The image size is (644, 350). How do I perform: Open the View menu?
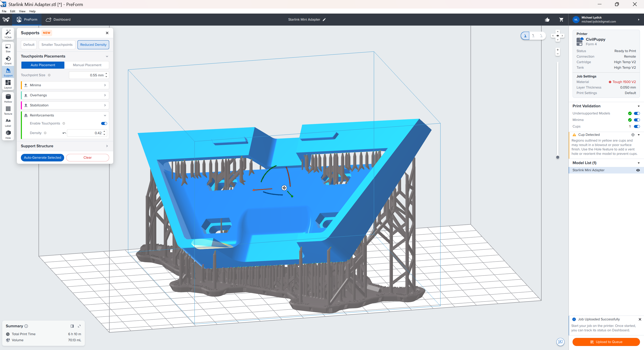pyautogui.click(x=22, y=11)
